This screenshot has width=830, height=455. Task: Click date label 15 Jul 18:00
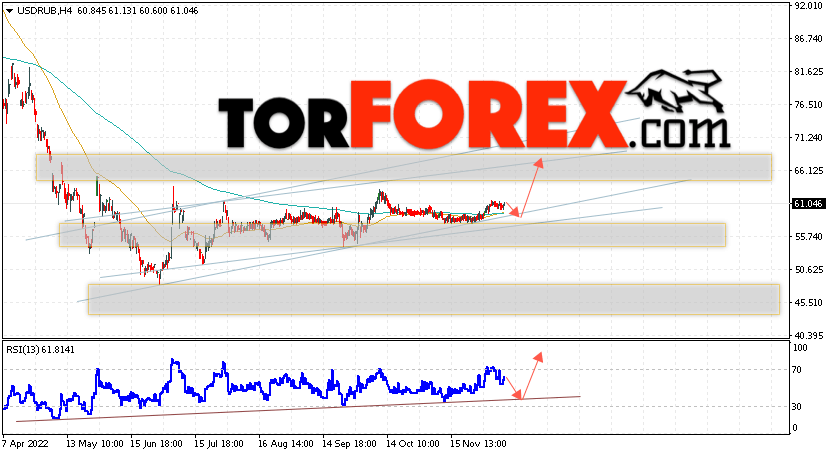click(x=219, y=443)
